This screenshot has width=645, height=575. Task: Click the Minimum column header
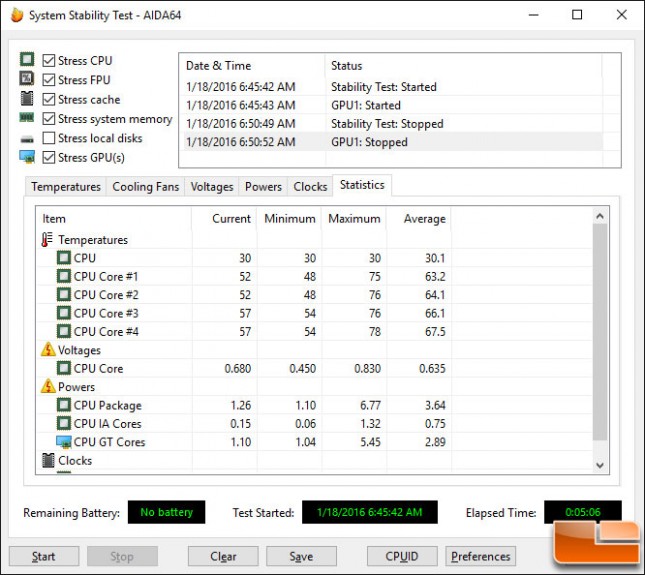pos(289,218)
